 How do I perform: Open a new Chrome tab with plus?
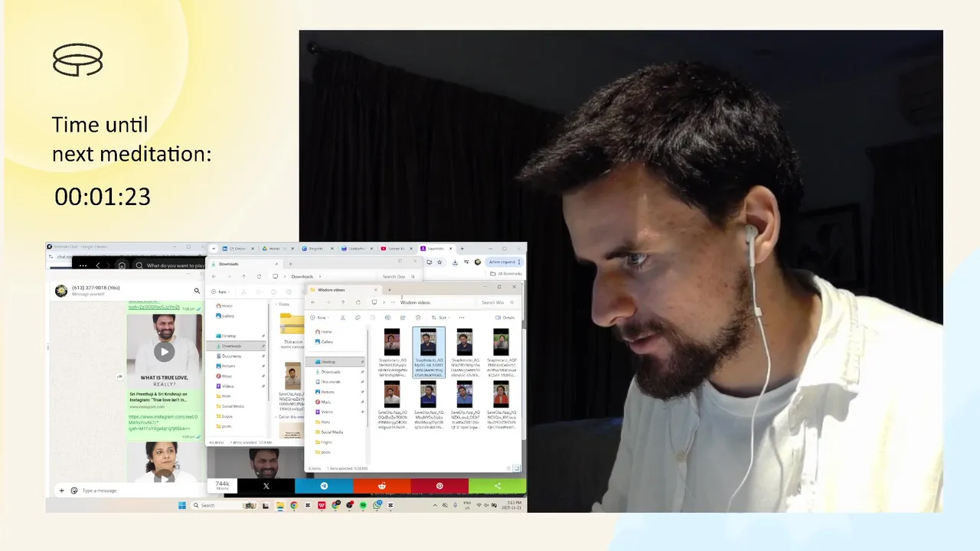462,249
